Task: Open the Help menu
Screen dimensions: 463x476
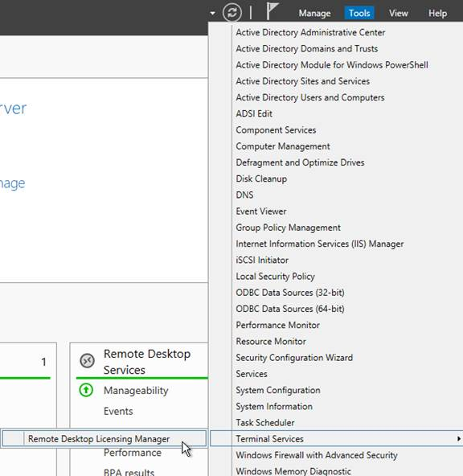Action: point(437,14)
